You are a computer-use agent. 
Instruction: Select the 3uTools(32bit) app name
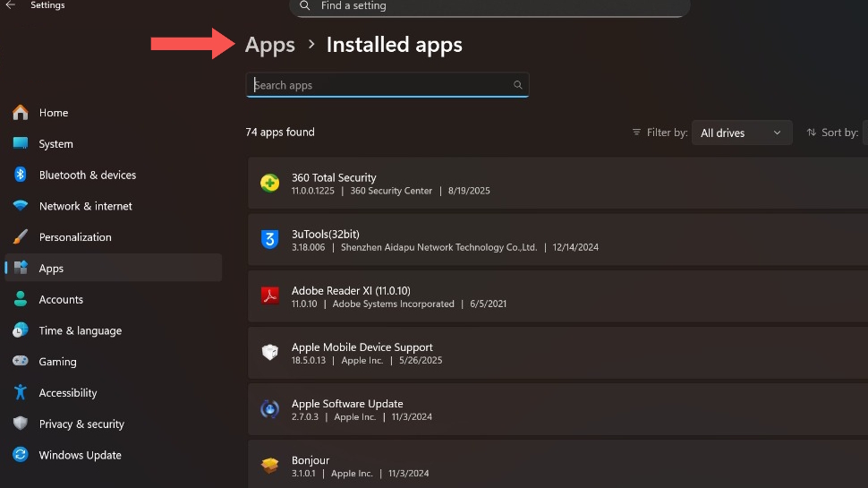[326, 234]
